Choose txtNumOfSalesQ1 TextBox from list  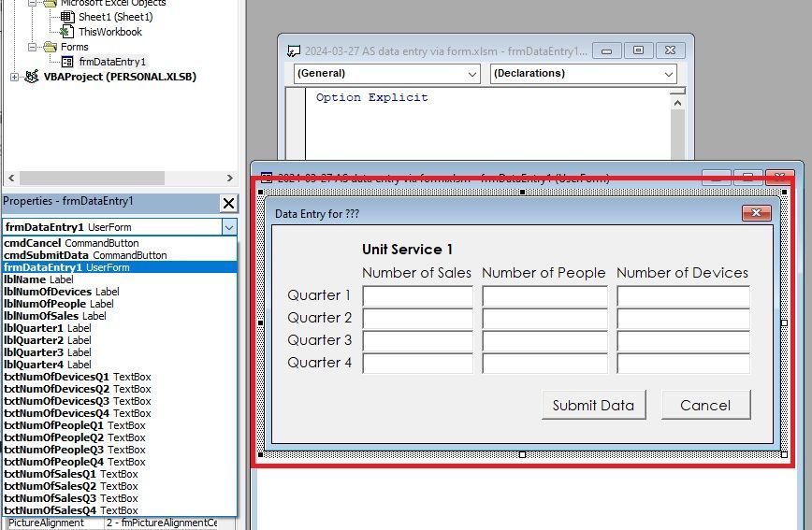click(x=120, y=474)
